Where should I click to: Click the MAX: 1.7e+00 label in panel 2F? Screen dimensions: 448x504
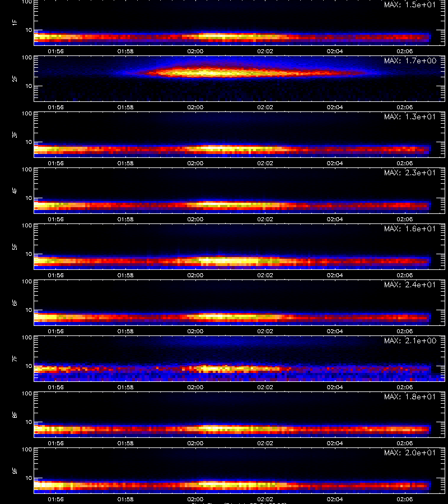(410, 60)
